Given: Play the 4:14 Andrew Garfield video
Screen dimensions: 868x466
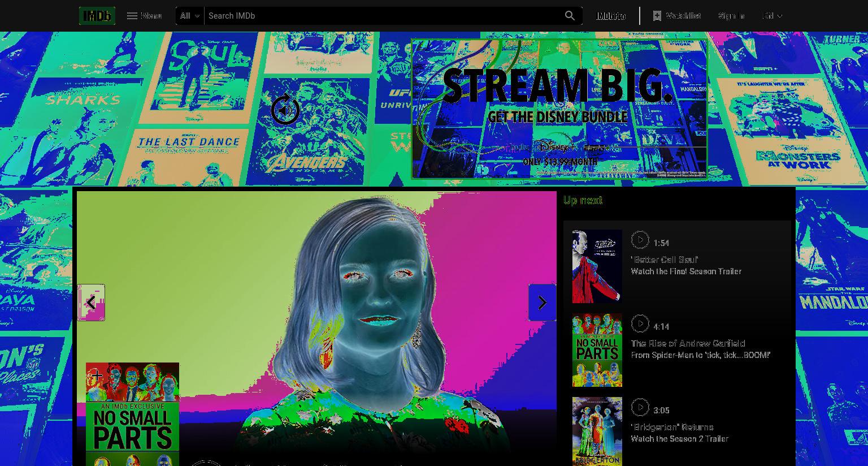Looking at the screenshot, I should pos(640,323).
